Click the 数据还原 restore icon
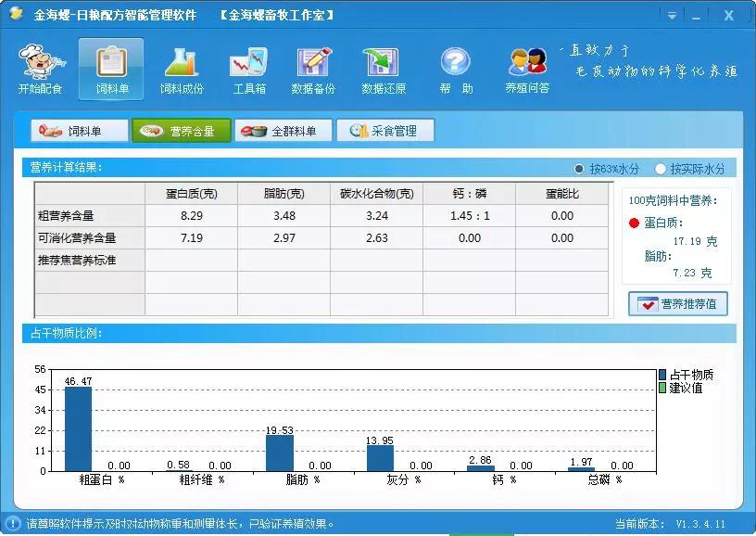The width and height of the screenshot is (756, 536). pyautogui.click(x=380, y=63)
